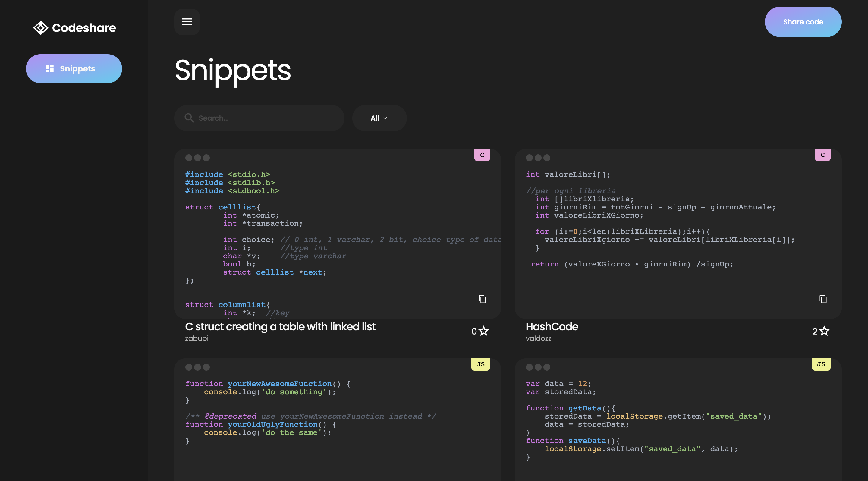This screenshot has height=481, width=868.
Task: Click the valdozz author name
Action: coord(538,338)
